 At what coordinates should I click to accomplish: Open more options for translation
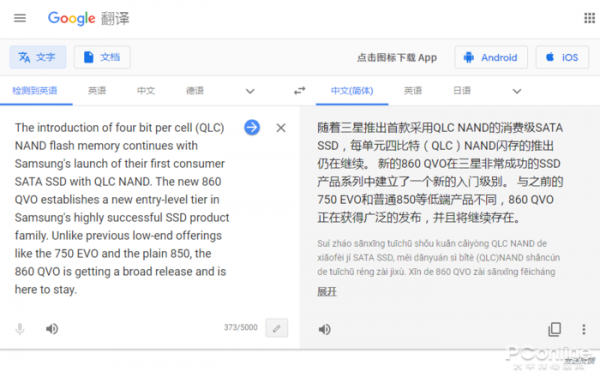tap(584, 329)
